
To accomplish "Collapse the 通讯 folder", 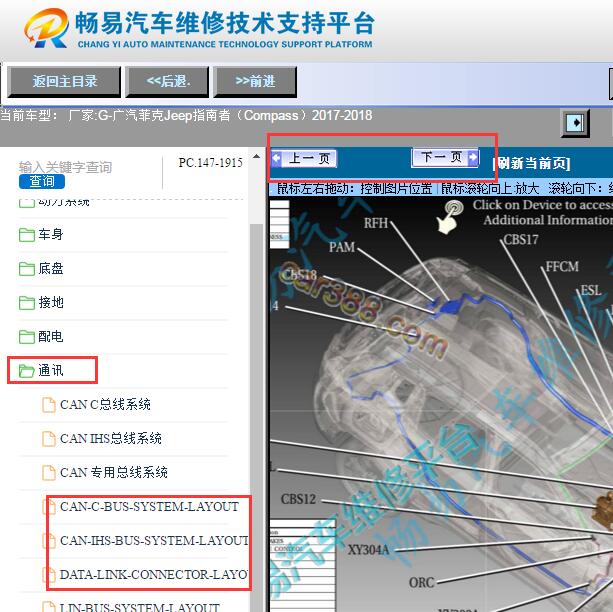I will (x=51, y=370).
